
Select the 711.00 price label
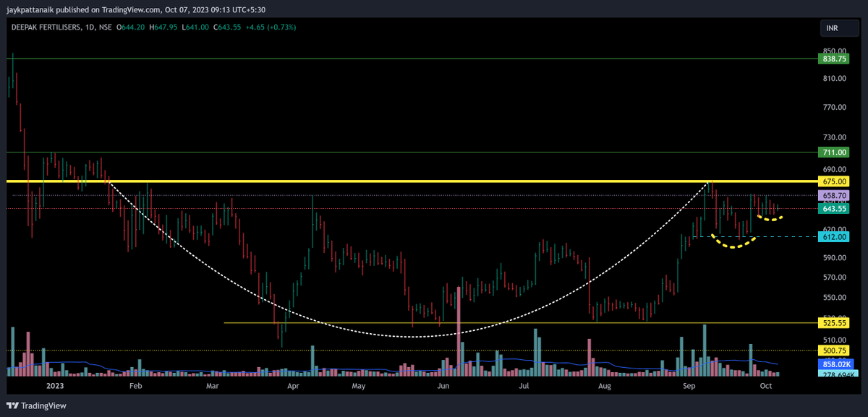835,152
